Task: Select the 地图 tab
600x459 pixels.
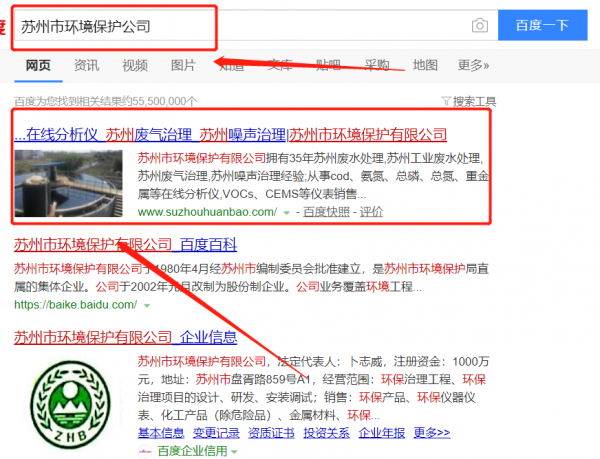Action: click(x=425, y=66)
